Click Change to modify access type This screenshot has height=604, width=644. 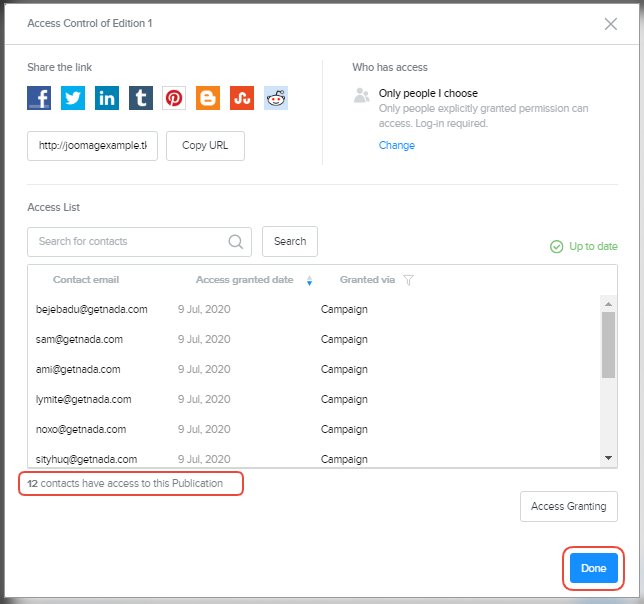point(397,146)
